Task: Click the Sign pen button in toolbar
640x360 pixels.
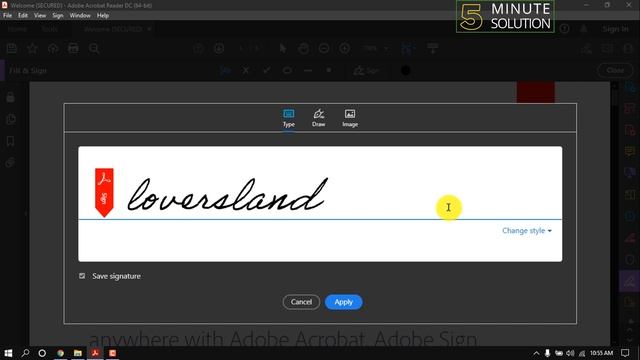Action: pyautogui.click(x=366, y=71)
